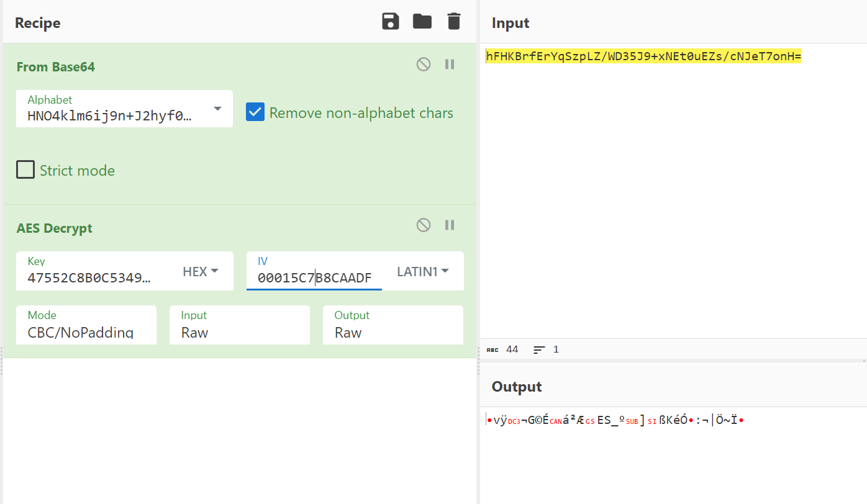Click the Base64 string in Input pane
Screen dimensions: 867x504
644,57
